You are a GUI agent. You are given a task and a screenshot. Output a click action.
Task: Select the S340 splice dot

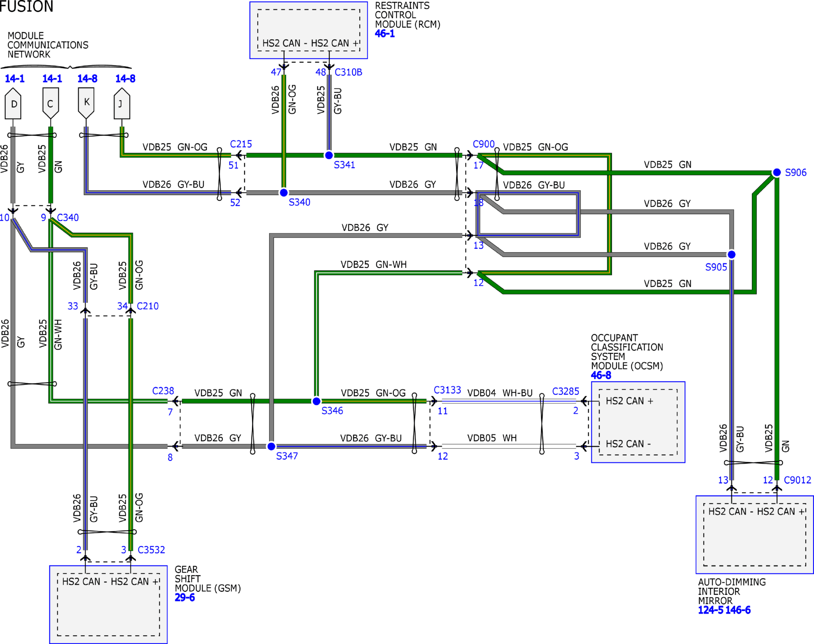click(x=284, y=193)
